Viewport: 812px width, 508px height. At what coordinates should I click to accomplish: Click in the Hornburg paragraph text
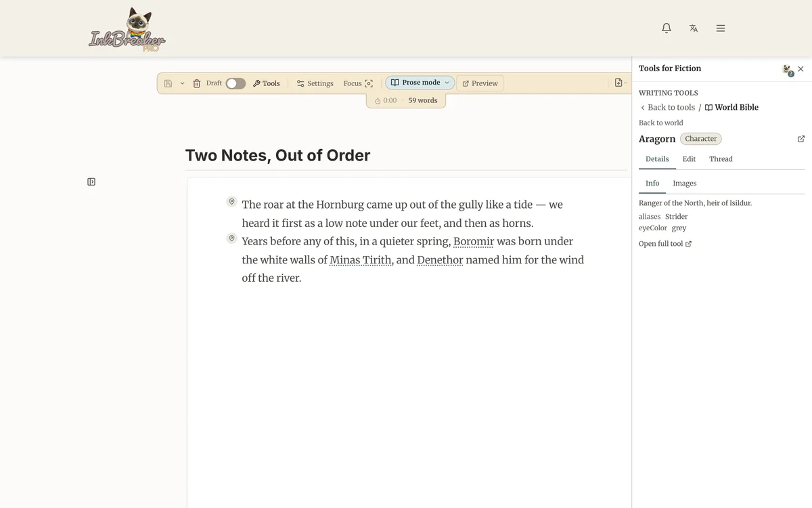(x=403, y=214)
